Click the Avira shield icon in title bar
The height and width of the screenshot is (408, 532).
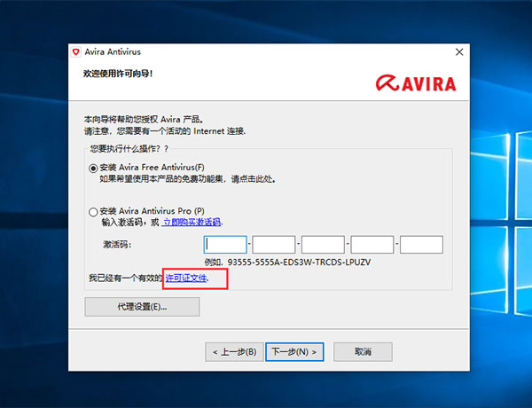[x=76, y=52]
